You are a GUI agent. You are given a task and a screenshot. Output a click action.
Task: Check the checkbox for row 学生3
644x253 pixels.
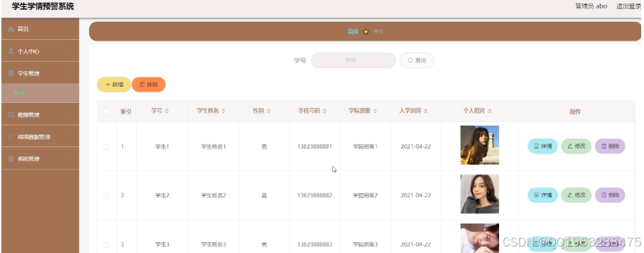pyautogui.click(x=106, y=245)
